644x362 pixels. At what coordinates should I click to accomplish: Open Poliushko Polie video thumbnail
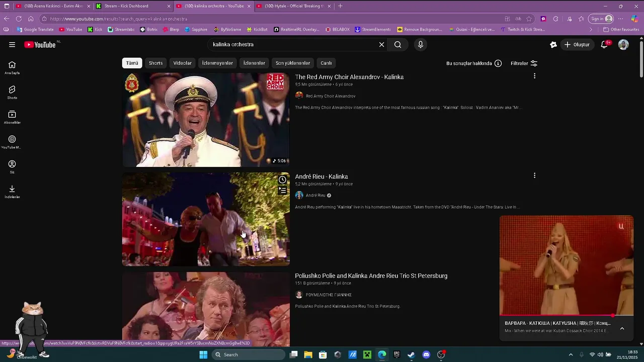tap(206, 309)
